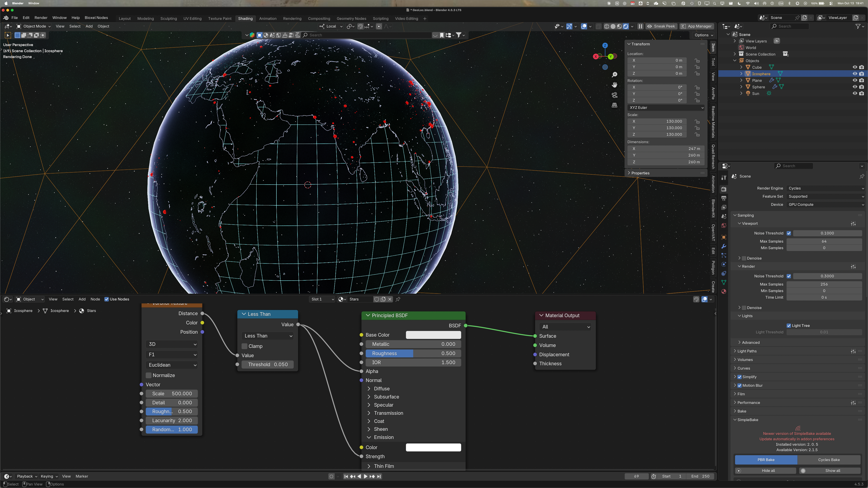Open the Object Data properties tab (green triangle)
This screenshot has width=868, height=488.
tap(723, 283)
